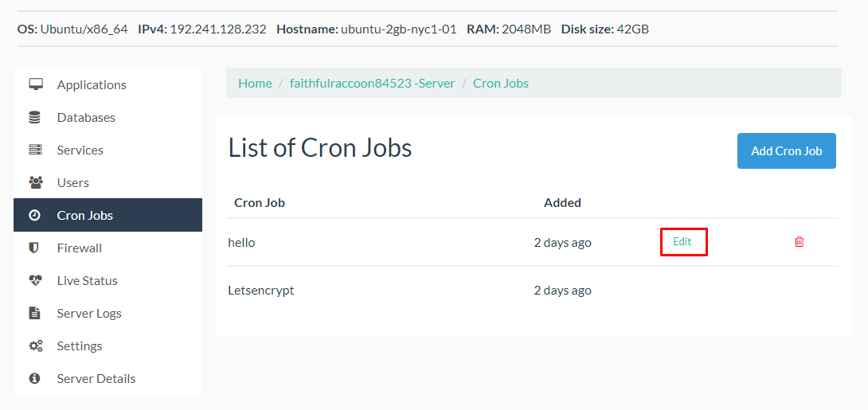
Task: Click the Databases stack icon in sidebar
Action: tap(35, 117)
